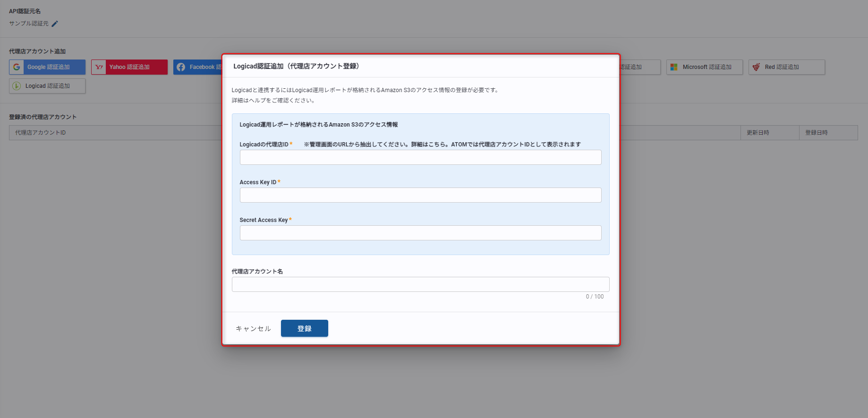Click the Red 認証追加 logo icon
The width and height of the screenshot is (868, 418).
coord(756,67)
